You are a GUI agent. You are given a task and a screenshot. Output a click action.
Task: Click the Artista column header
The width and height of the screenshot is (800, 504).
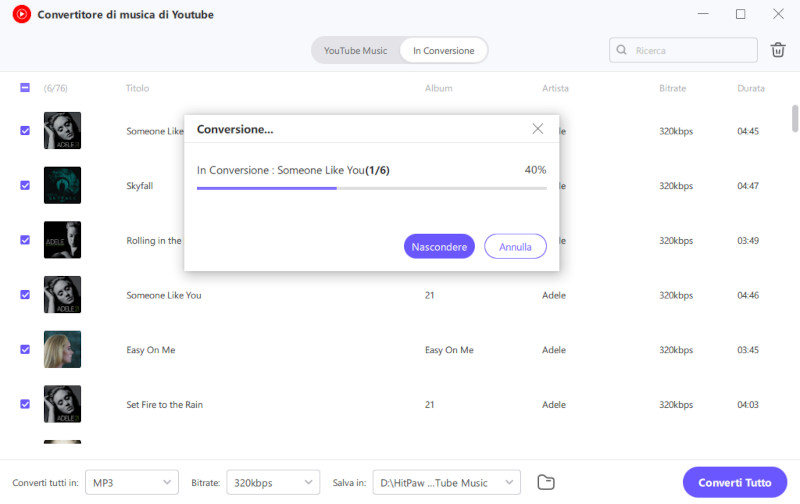click(555, 88)
